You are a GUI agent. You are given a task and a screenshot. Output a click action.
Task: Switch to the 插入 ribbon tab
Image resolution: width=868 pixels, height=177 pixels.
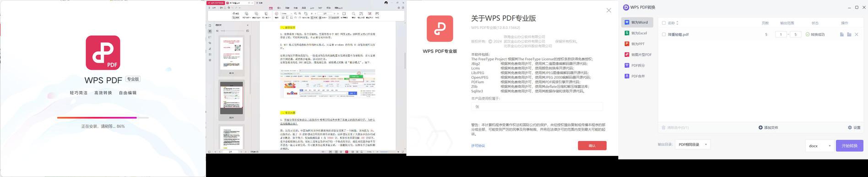pyautogui.click(x=279, y=8)
